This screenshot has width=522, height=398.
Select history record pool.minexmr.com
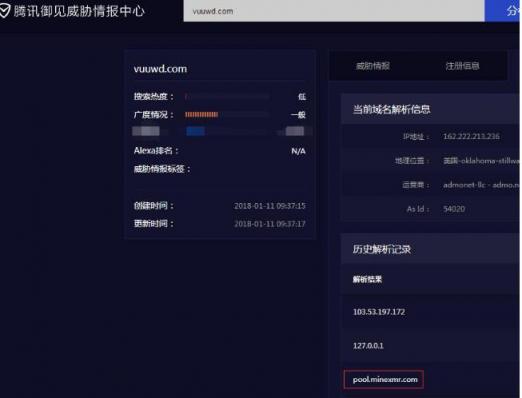click(x=385, y=380)
